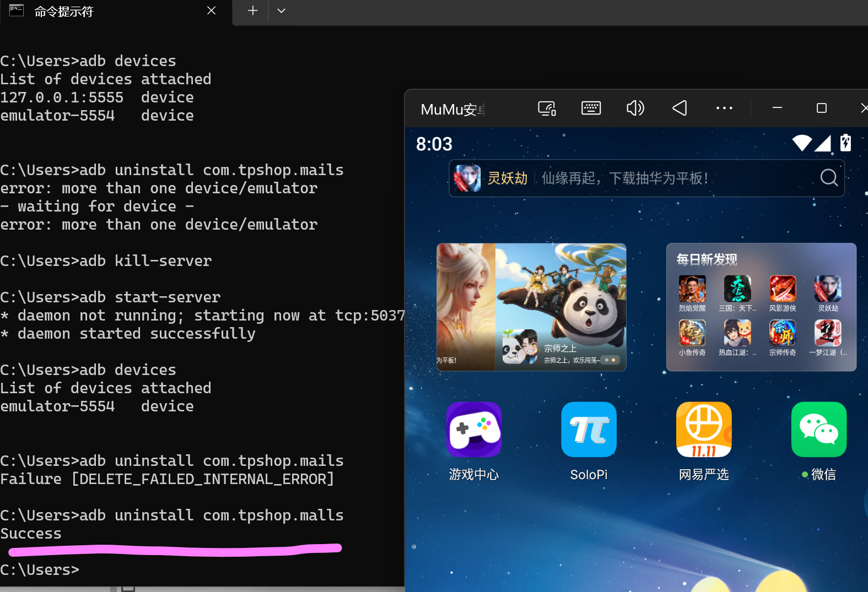
Task: Open the fox-eared girl banner on the left
Action: 466,307
